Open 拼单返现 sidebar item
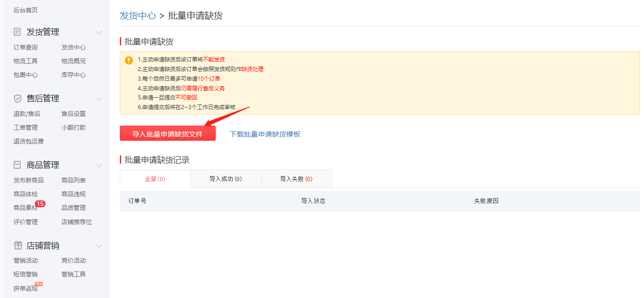This screenshot has width=644, height=298. [x=26, y=288]
